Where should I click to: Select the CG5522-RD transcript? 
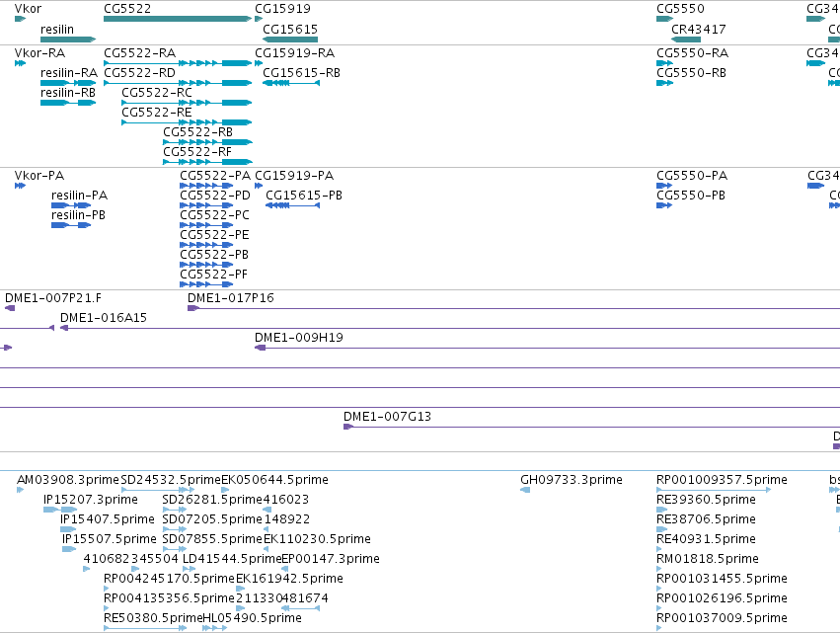tap(178, 83)
